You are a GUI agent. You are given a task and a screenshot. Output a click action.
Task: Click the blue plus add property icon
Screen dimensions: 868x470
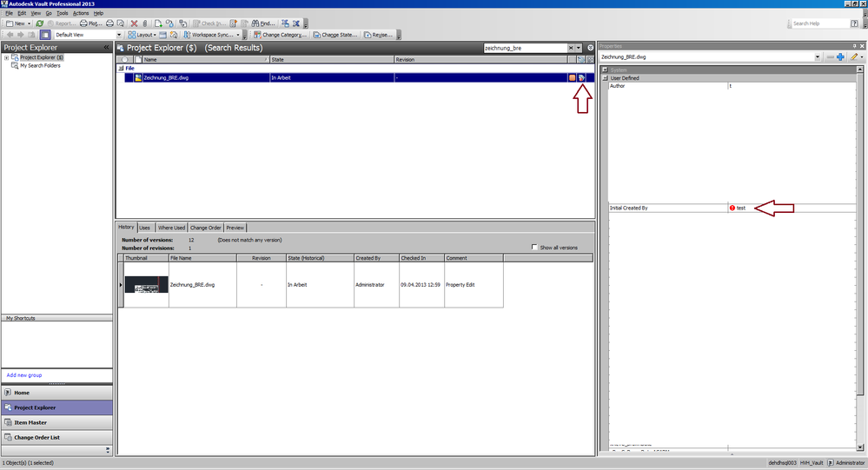840,57
